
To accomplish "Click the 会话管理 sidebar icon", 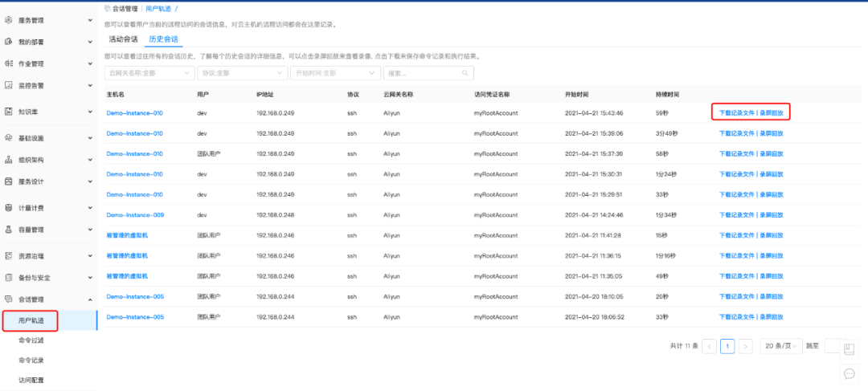I will pos(8,299).
